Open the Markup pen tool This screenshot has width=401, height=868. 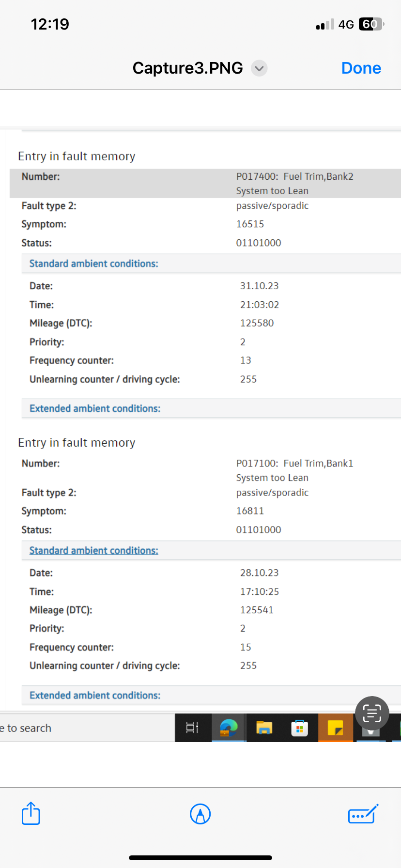[x=200, y=814]
